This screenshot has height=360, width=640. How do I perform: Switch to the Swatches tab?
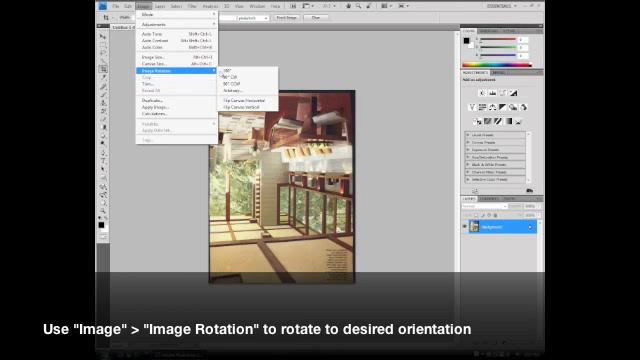(x=488, y=31)
